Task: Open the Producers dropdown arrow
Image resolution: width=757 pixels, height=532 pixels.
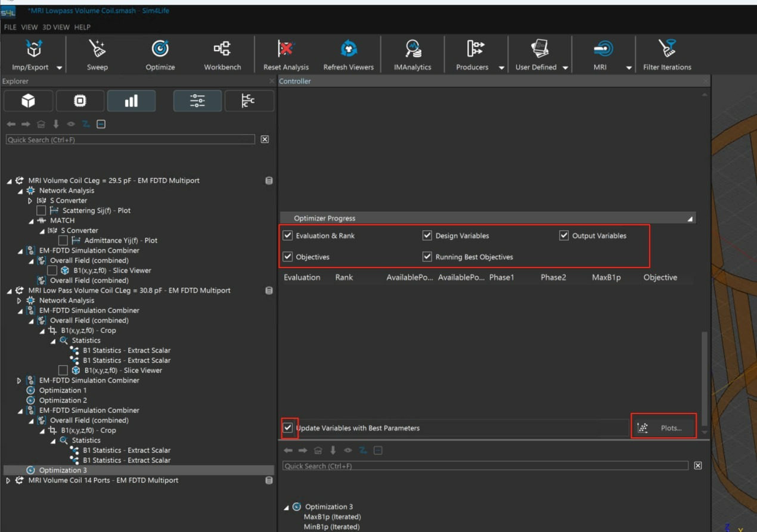Action: coord(501,68)
